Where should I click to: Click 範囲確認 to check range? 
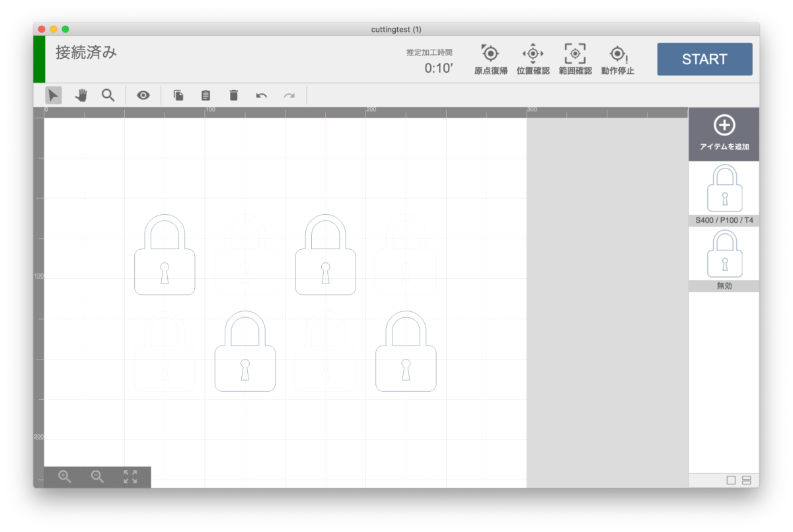click(x=575, y=59)
